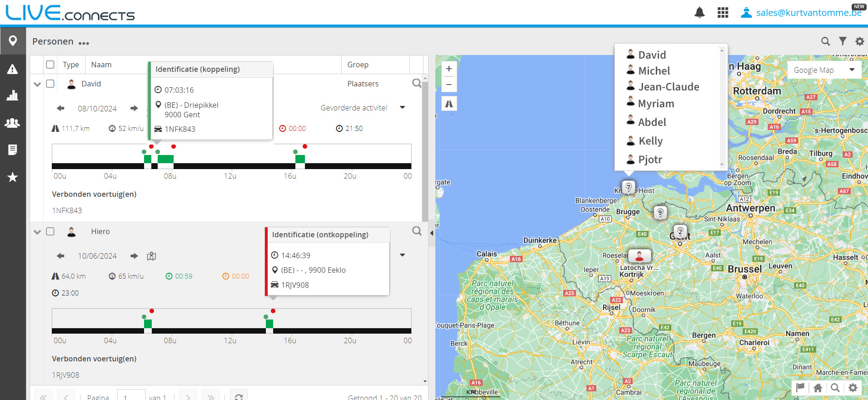Click the cluster marker 9 on map
868x400 pixels.
(x=660, y=212)
